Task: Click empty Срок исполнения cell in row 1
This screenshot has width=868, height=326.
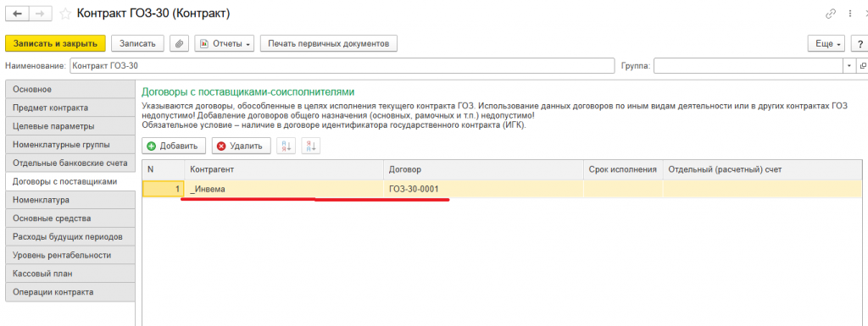Action: point(623,189)
